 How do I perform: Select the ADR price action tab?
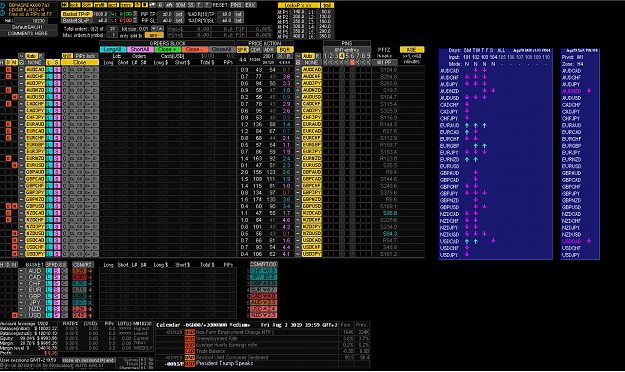269,50
